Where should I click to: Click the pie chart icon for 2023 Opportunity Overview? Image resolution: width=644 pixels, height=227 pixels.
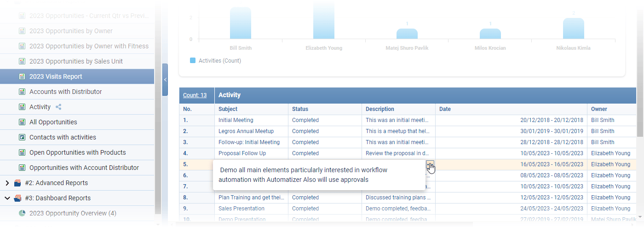22,213
